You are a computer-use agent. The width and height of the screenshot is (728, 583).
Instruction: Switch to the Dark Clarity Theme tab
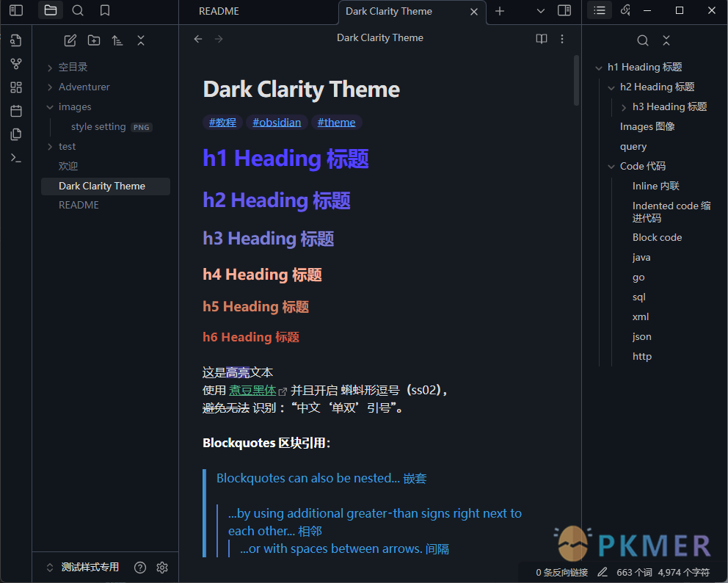click(389, 11)
